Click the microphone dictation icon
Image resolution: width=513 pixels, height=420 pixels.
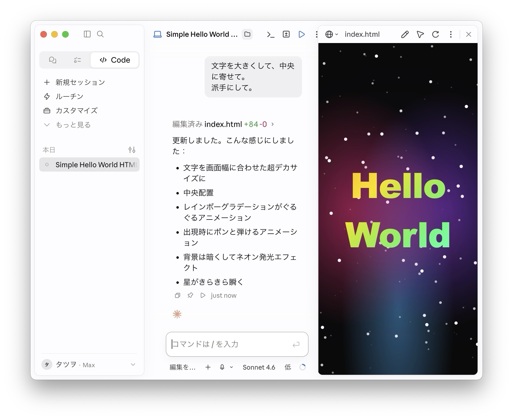[222, 367]
